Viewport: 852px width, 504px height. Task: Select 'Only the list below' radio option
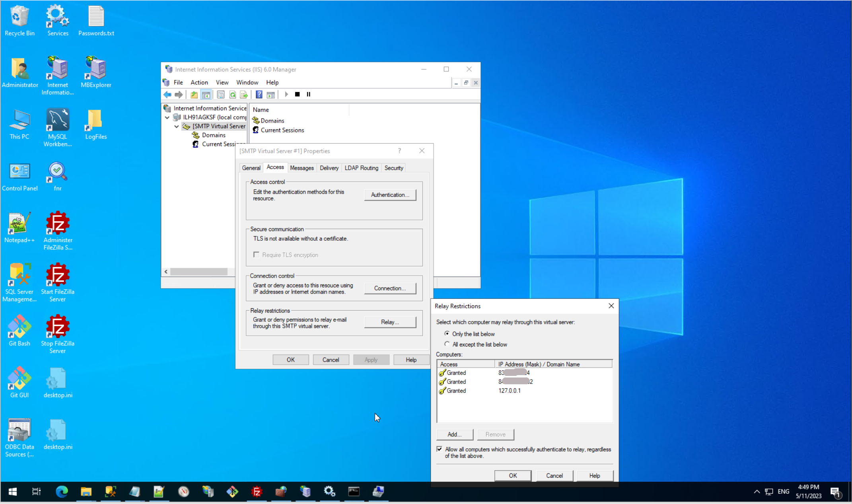coord(447,334)
